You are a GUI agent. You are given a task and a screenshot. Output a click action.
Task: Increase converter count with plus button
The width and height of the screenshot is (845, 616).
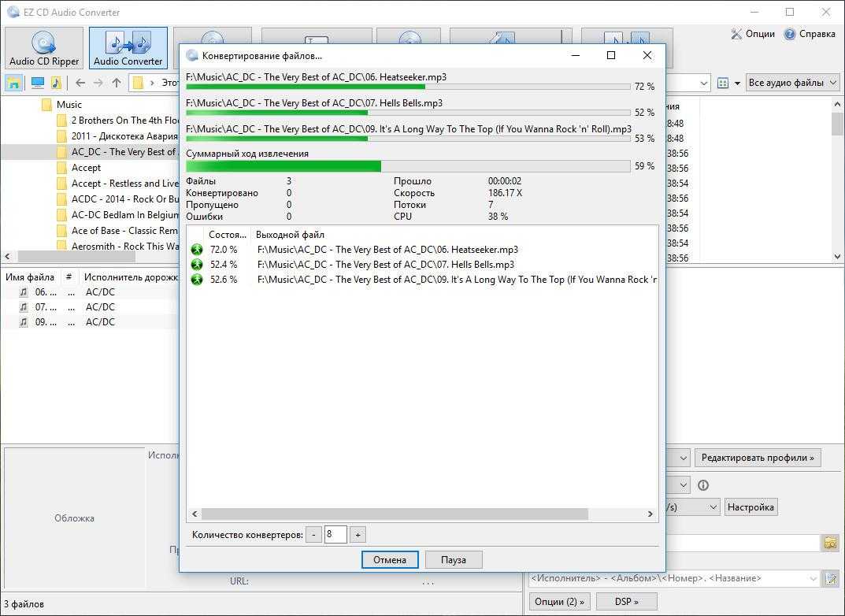click(x=358, y=535)
